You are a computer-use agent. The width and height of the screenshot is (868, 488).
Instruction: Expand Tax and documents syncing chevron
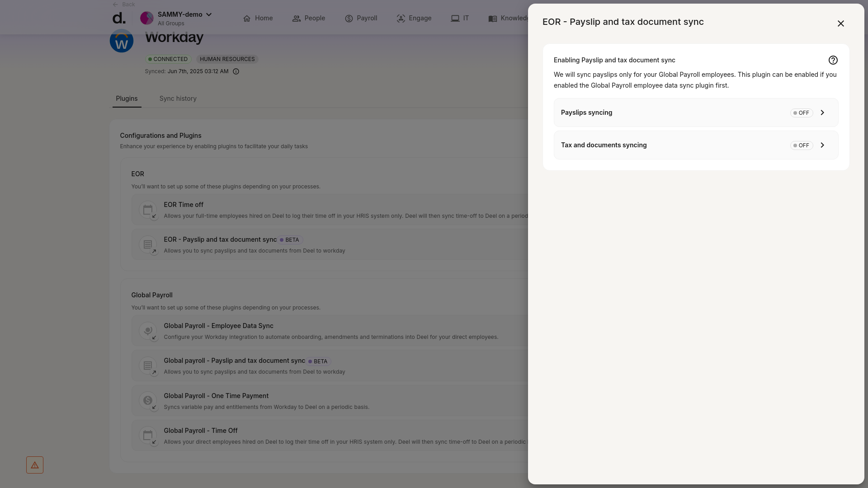point(822,145)
